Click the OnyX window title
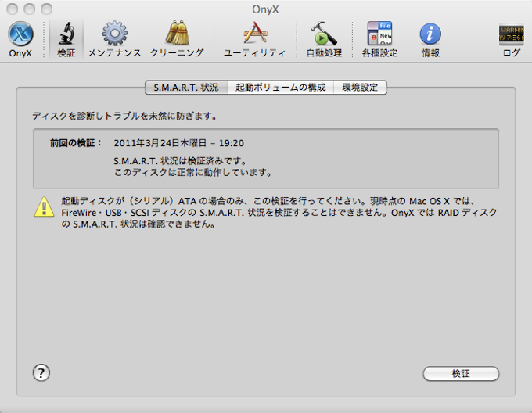This screenshot has height=413, width=532. (266, 9)
